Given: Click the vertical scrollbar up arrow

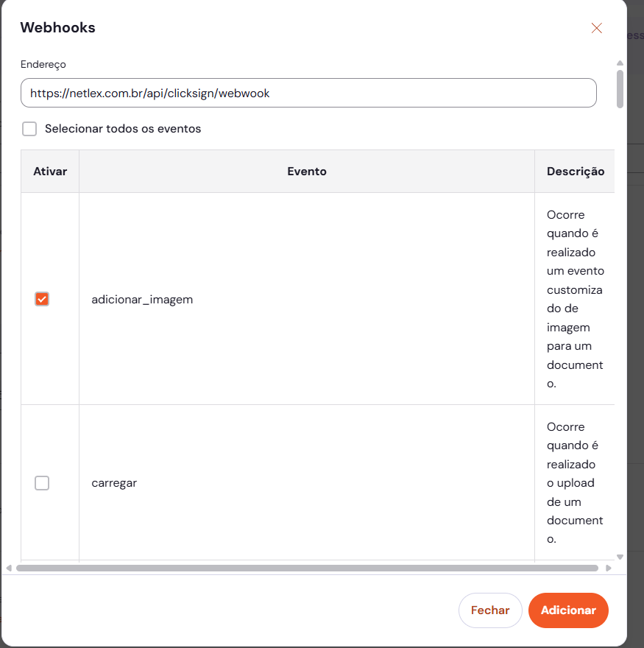Looking at the screenshot, I should coord(620,63).
